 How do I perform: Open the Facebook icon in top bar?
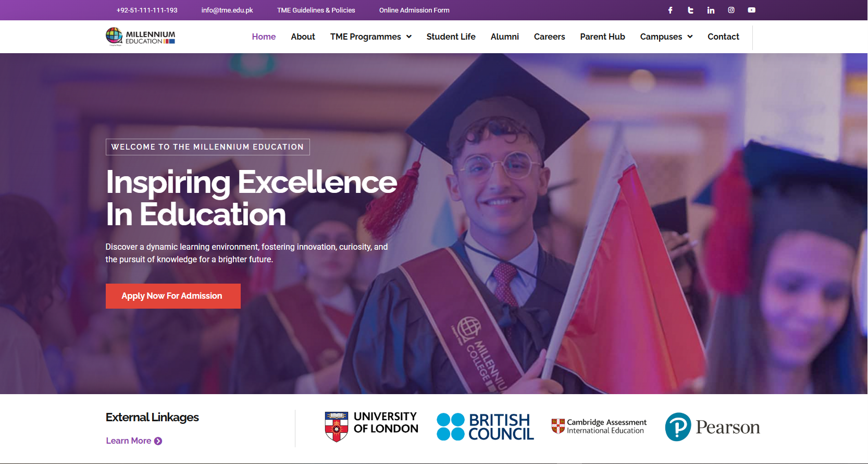[x=671, y=10]
